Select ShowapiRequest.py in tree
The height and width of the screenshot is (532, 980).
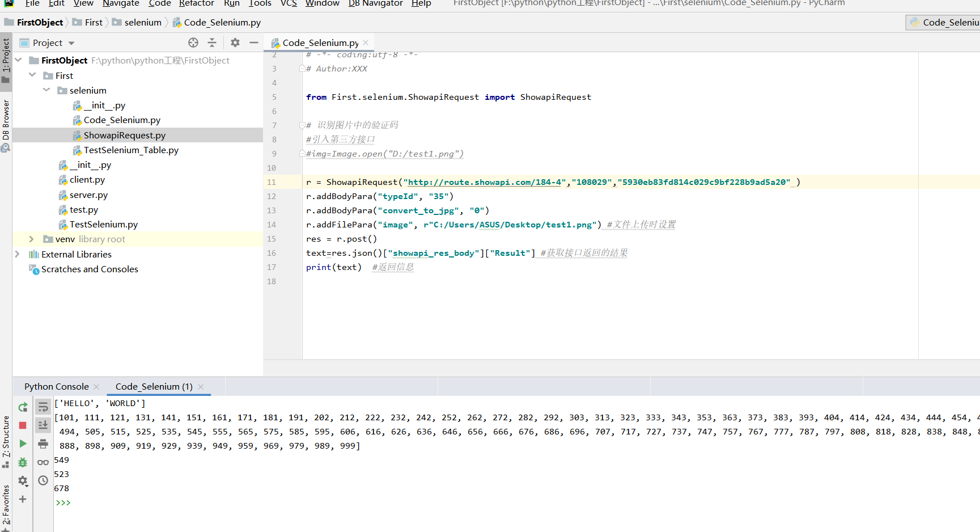coord(125,135)
